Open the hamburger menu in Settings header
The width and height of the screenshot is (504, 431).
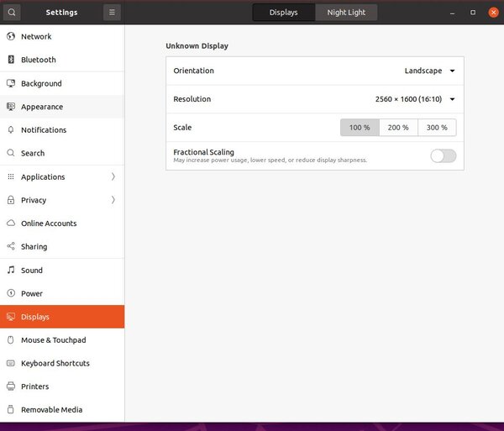pyautogui.click(x=112, y=13)
